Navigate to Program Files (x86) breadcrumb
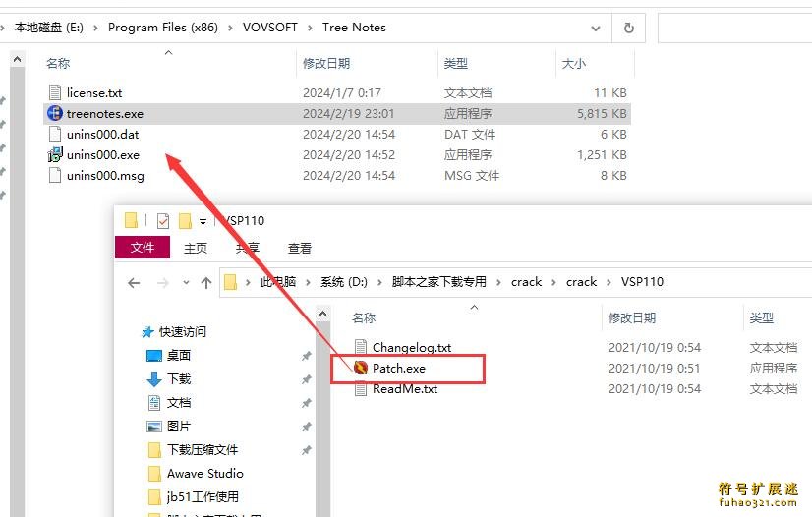Image resolution: width=812 pixels, height=517 pixels. [162, 28]
